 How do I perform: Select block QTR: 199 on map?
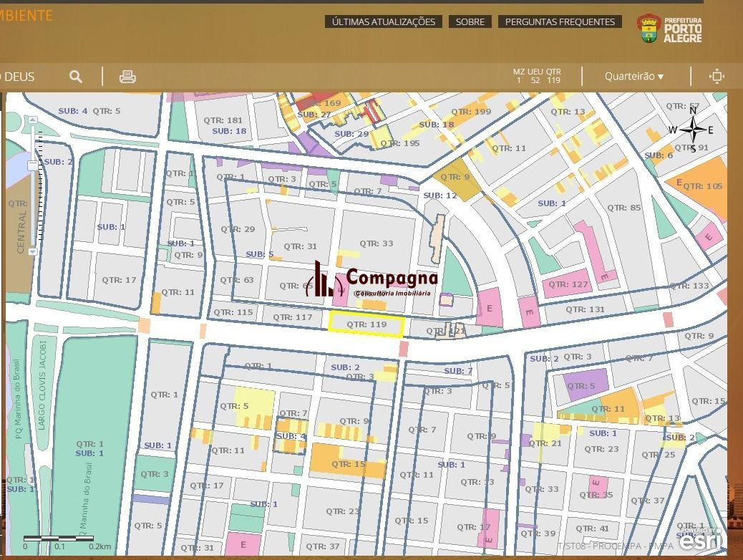(470, 112)
